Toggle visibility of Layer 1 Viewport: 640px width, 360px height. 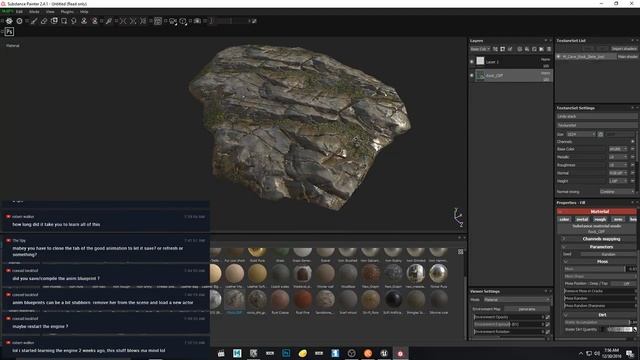pos(472,62)
